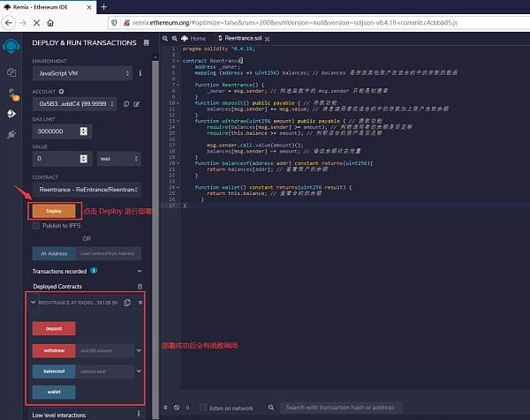The width and height of the screenshot is (530, 420).
Task: Open the Remix logo home icon
Action: (x=11, y=46)
